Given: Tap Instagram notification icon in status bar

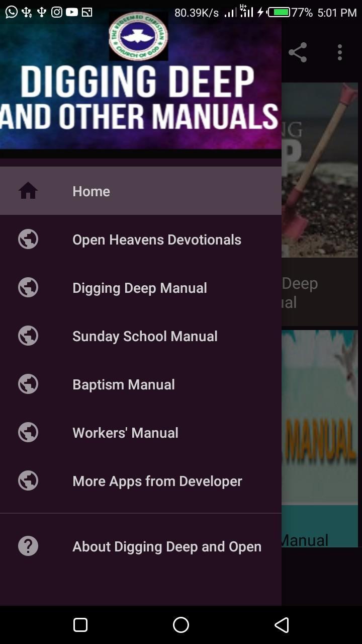Looking at the screenshot, I should pos(57,12).
